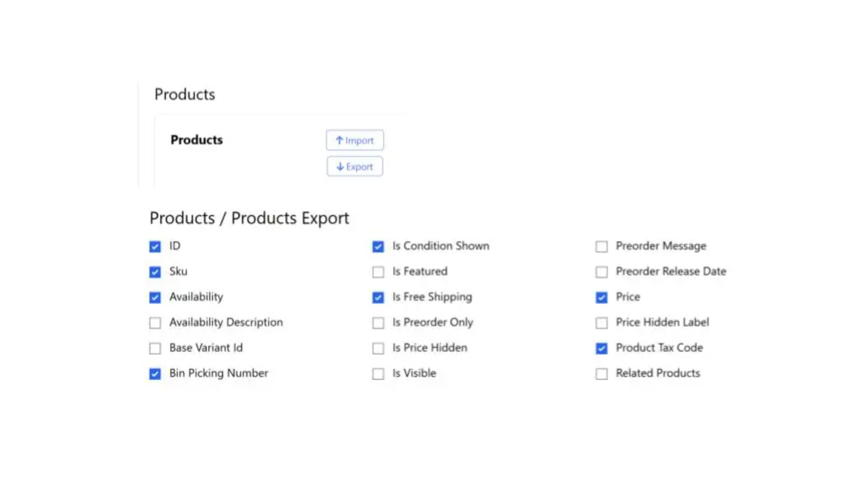Uncheck the Price checkbox
Screen dimensions: 868x488
point(601,297)
